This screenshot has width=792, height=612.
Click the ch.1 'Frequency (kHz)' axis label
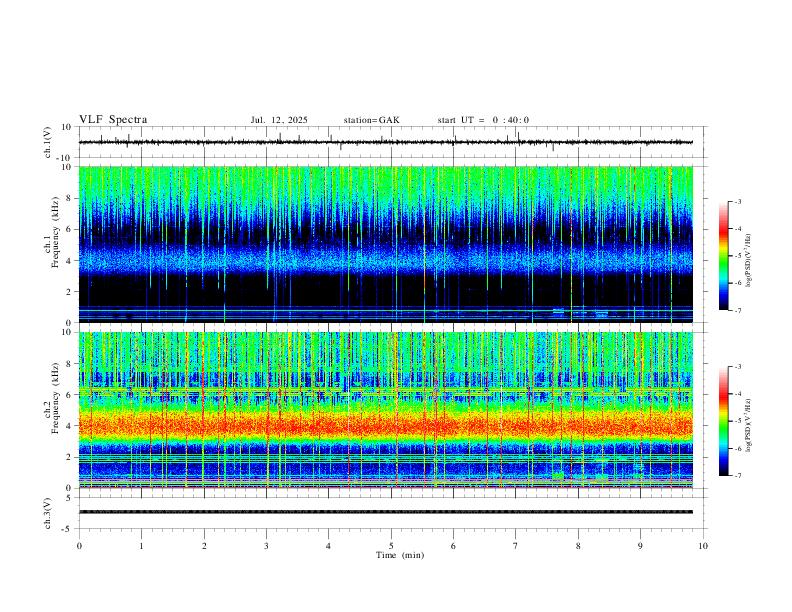point(56,233)
